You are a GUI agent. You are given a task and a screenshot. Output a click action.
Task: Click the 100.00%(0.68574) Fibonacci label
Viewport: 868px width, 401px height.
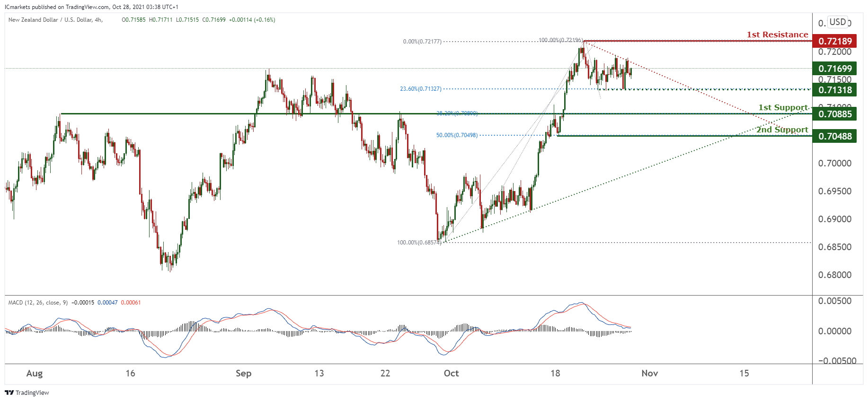pyautogui.click(x=419, y=243)
